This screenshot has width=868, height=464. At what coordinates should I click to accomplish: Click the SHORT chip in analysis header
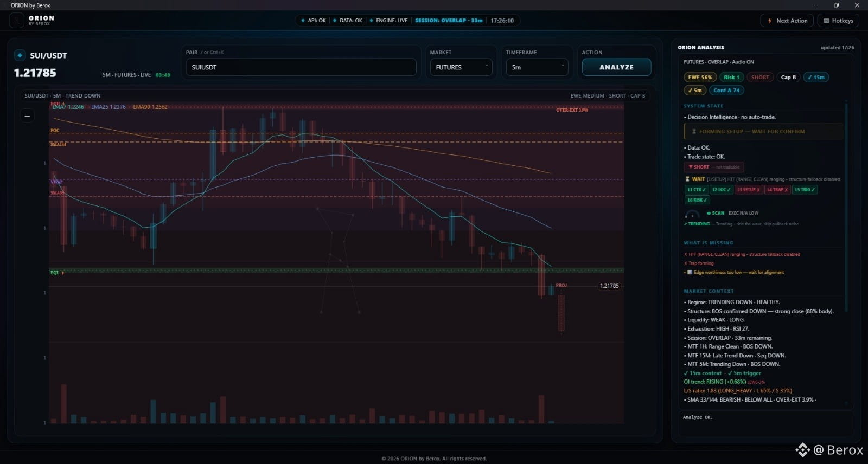click(760, 77)
